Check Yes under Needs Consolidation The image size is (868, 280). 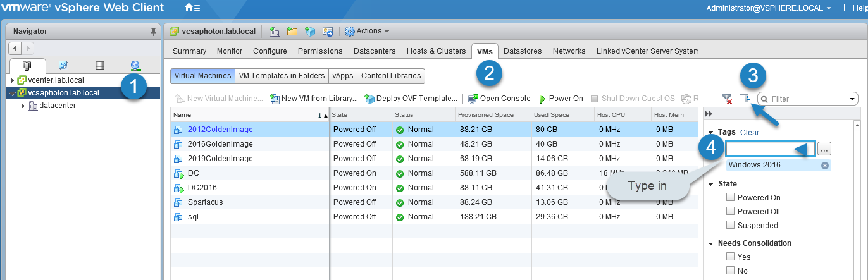click(731, 257)
